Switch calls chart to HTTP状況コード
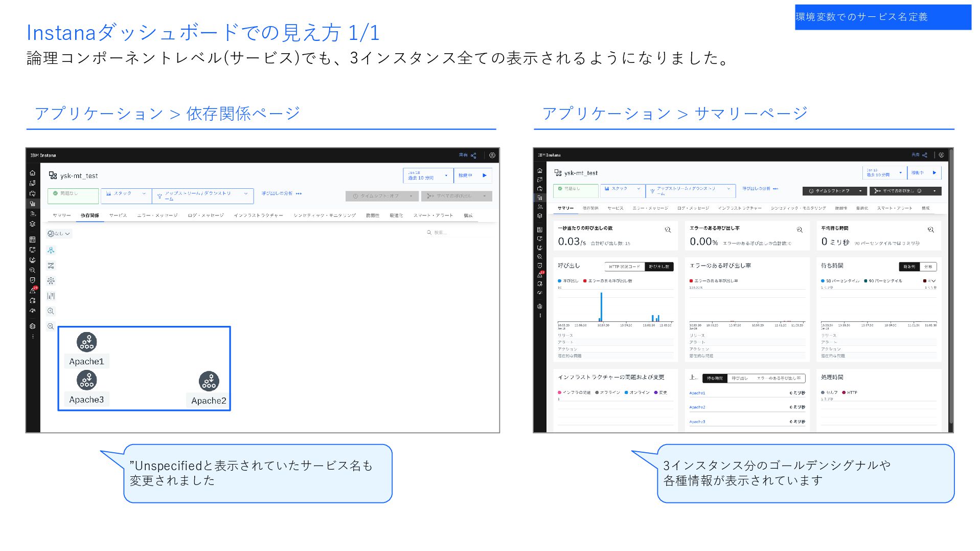This screenshot has height=551, width=980. point(624,267)
